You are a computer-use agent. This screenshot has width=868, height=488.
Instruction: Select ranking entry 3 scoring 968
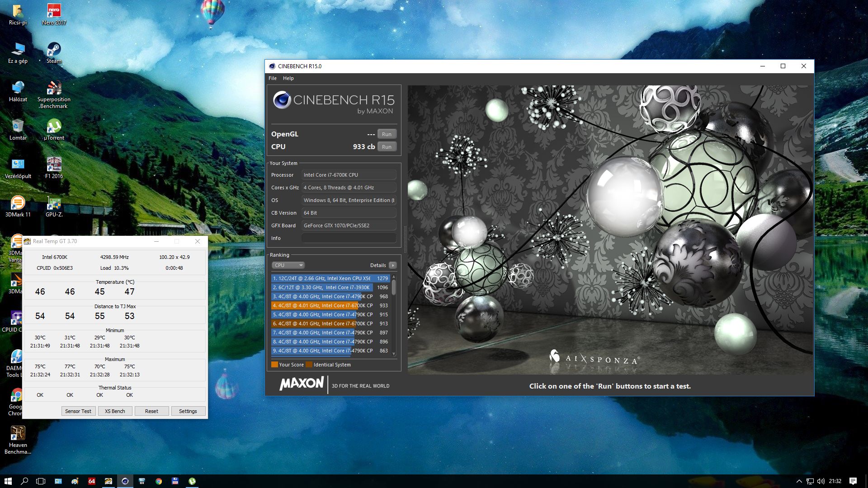click(x=330, y=296)
